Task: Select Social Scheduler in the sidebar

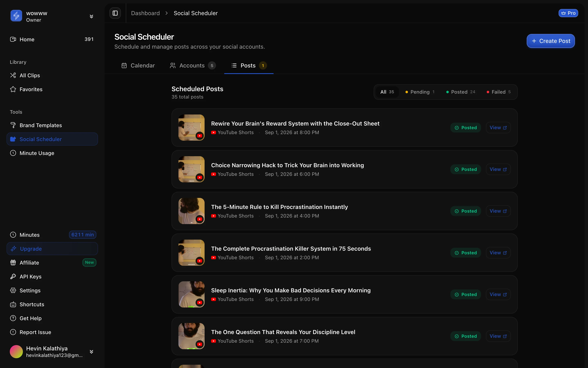Action: coord(52,139)
